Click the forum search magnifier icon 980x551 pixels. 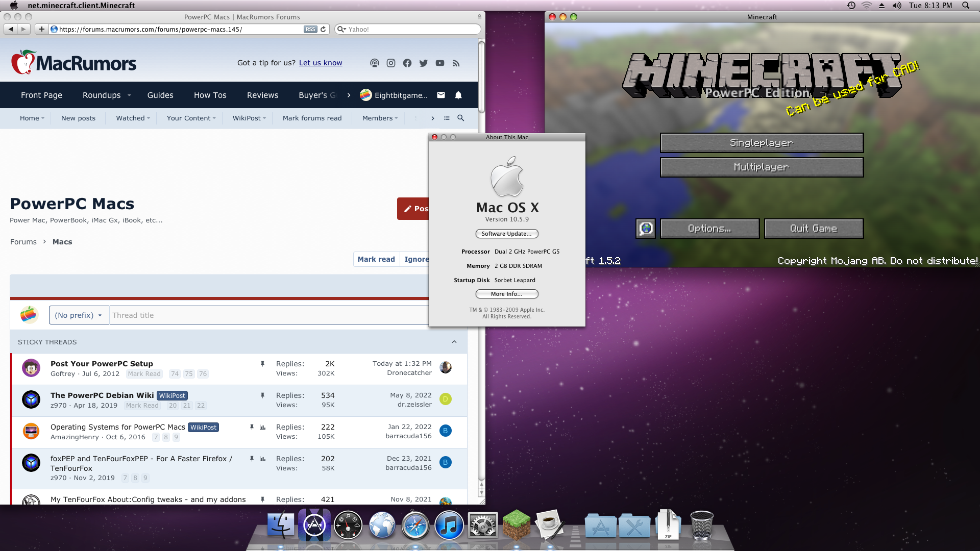pyautogui.click(x=461, y=118)
